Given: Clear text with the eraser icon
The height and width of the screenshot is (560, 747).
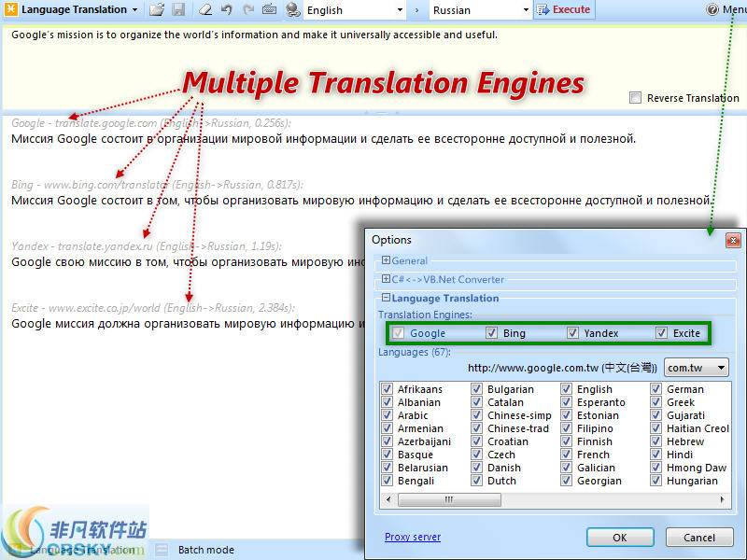Looking at the screenshot, I should click(x=205, y=9).
